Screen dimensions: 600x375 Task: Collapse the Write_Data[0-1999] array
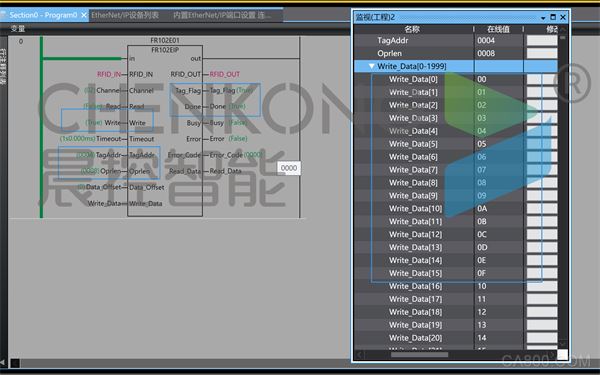point(372,67)
